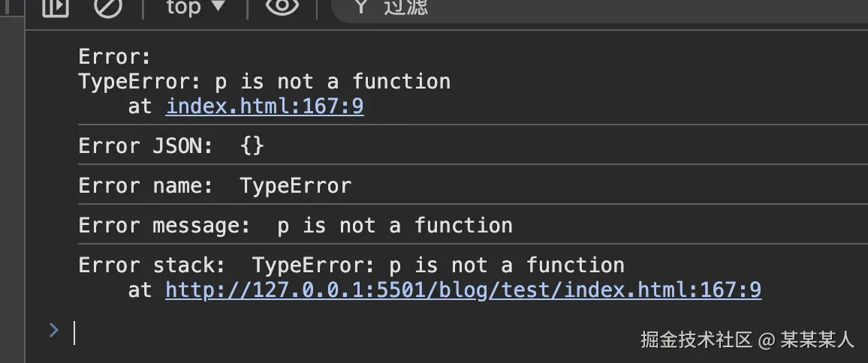Open the http://127.0.0.1:5501 stack trace URL
The image size is (868, 363).
[x=463, y=289]
